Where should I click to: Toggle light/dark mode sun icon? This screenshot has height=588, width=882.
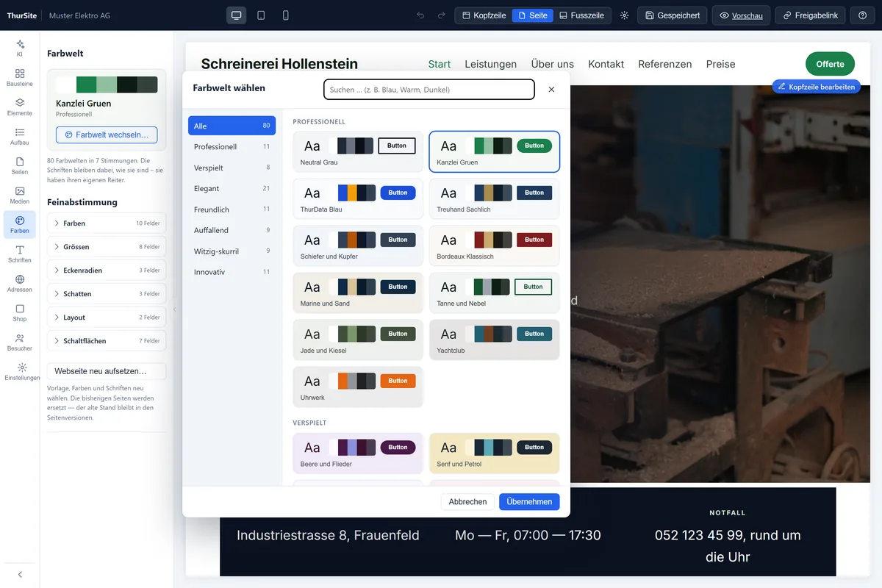click(624, 15)
